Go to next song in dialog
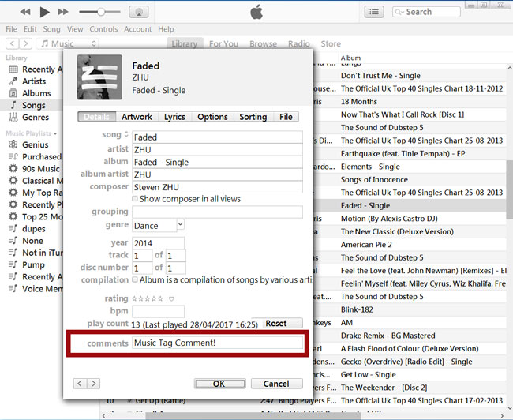513x420 pixels. coord(94,384)
